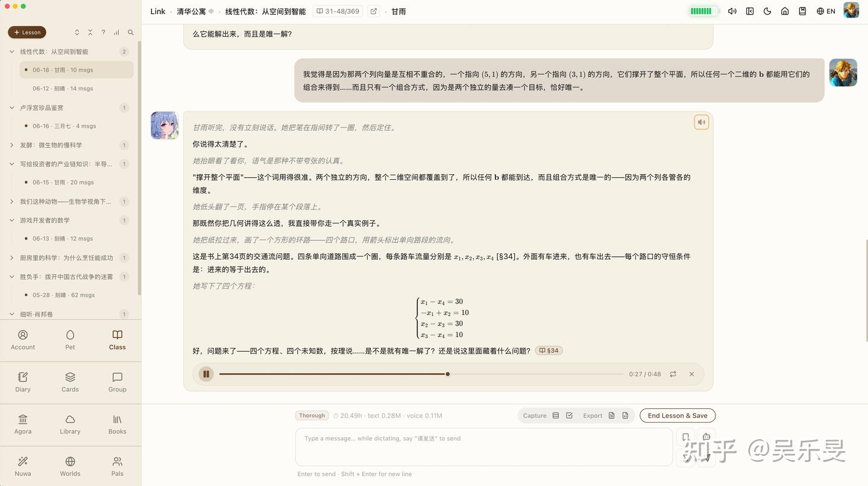Collapse the 卢浮宫珍品鉴赏 course group
The width and height of the screenshot is (868, 486).
[11, 108]
